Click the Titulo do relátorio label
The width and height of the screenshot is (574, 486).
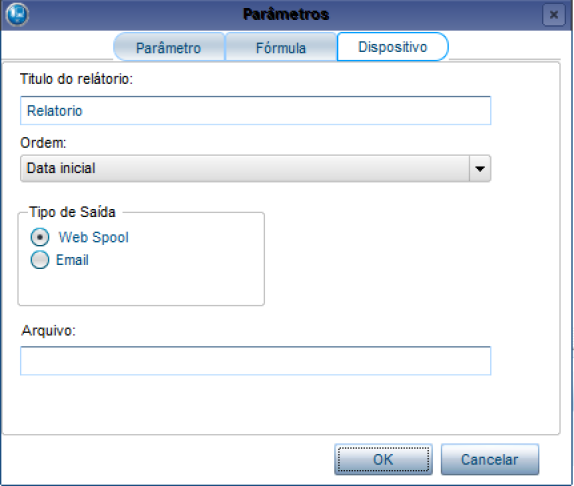click(76, 79)
